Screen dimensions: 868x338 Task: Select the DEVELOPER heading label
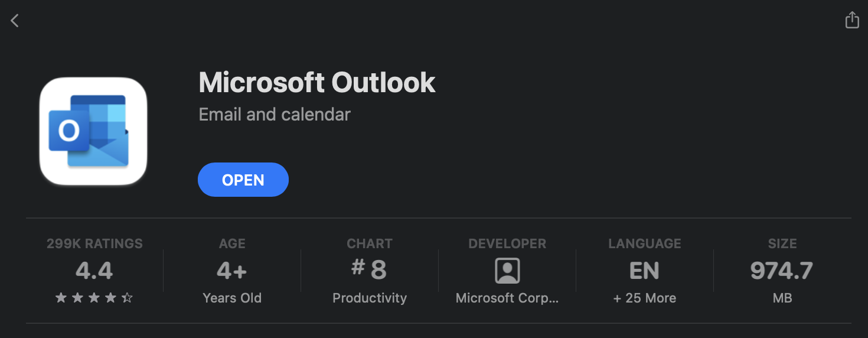pos(507,243)
